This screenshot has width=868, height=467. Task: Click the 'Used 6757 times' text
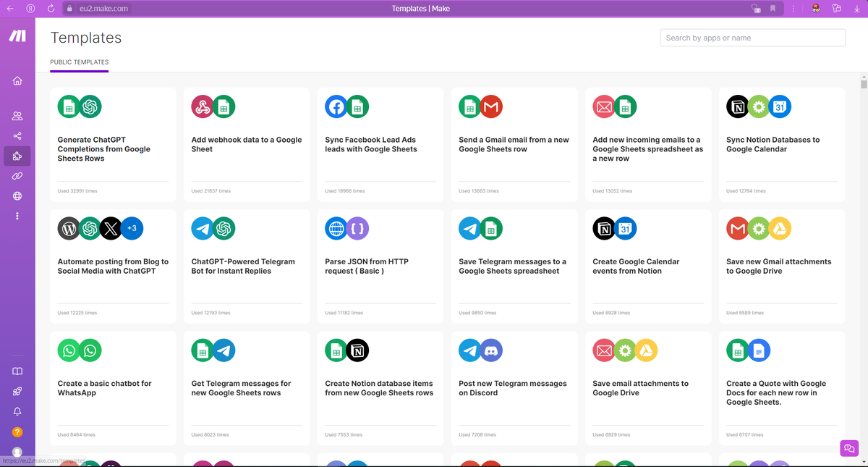745,435
